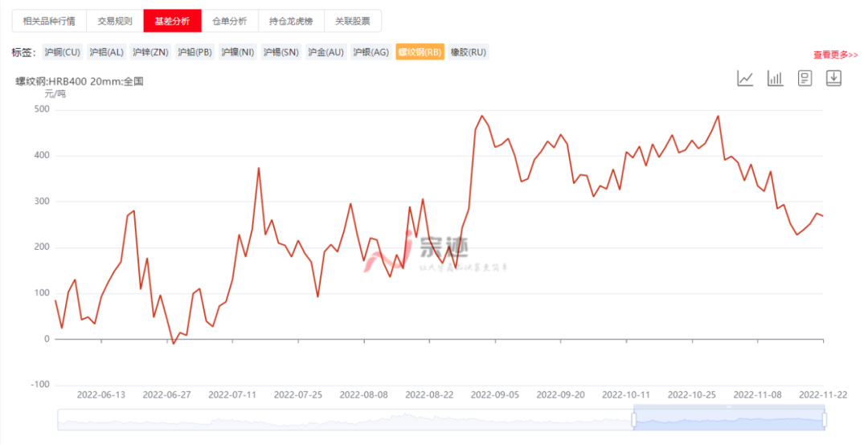Click the 500 y-axis value label
The height and width of the screenshot is (445, 868).
click(x=42, y=109)
